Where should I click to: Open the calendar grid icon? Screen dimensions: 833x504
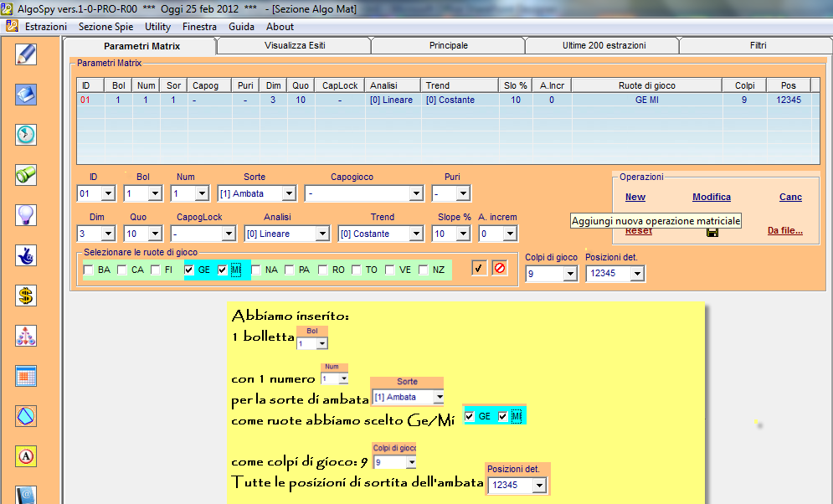(x=26, y=377)
